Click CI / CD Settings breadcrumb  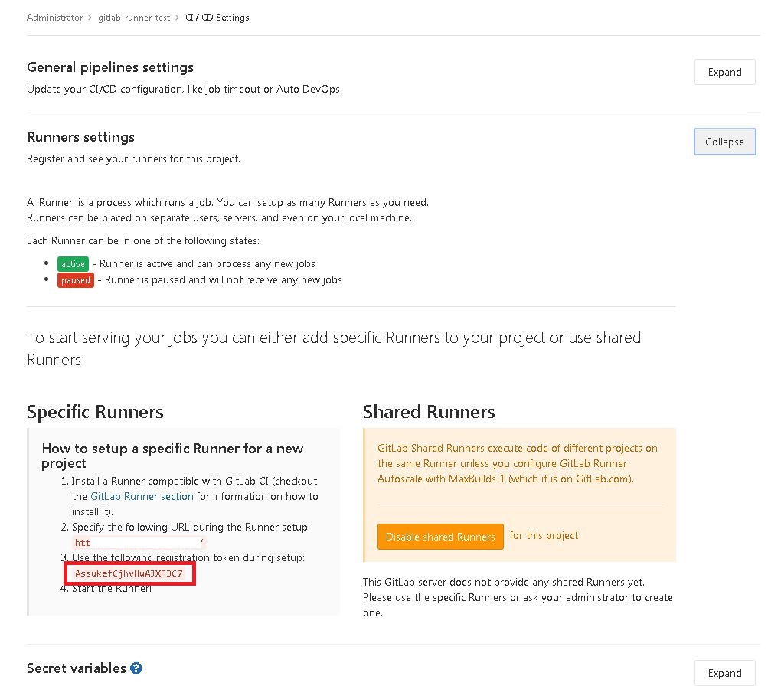coord(217,18)
